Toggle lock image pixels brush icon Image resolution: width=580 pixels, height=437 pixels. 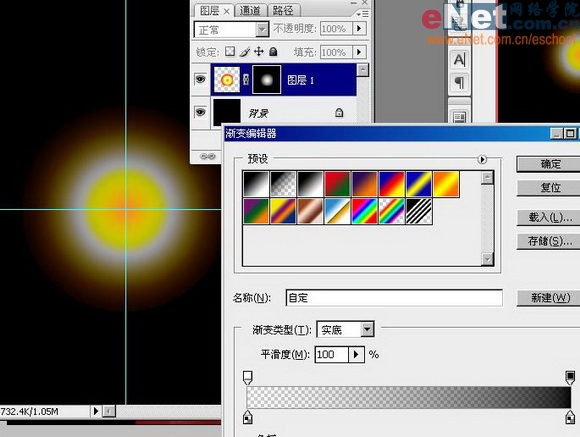(244, 51)
